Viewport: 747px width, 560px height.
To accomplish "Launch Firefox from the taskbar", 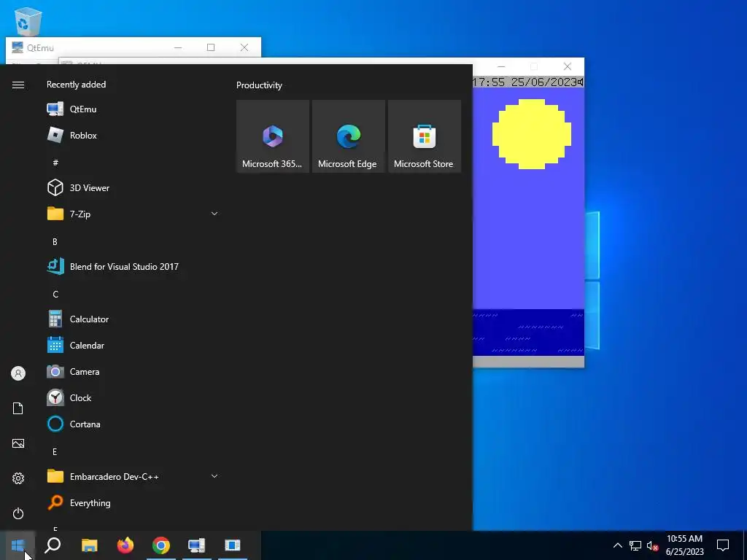I will [x=125, y=545].
